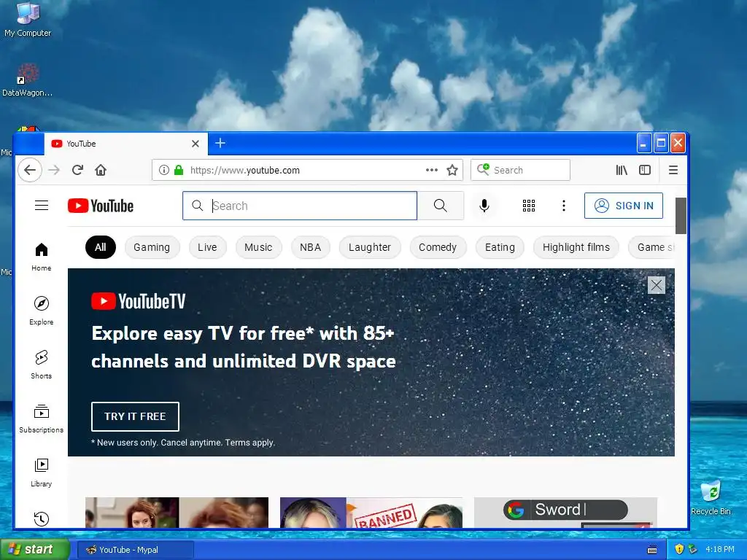Select the Highlight films chip
This screenshot has height=560, width=747.
point(576,247)
